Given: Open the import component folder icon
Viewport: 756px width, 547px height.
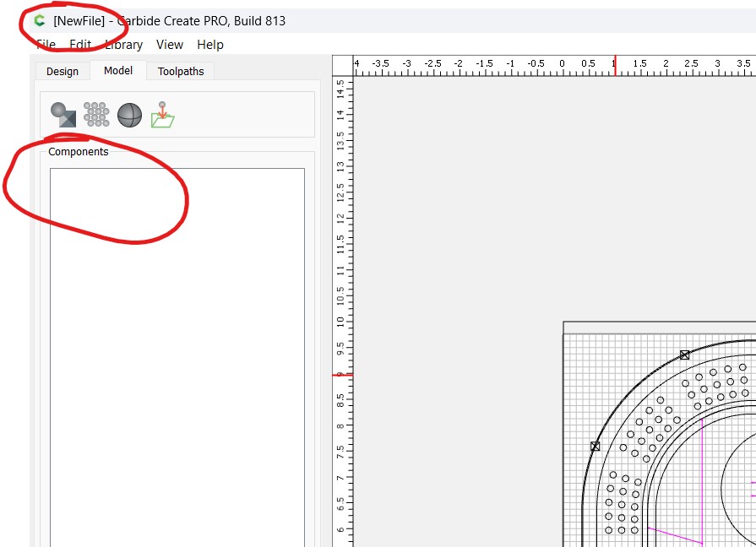Looking at the screenshot, I should (162, 115).
